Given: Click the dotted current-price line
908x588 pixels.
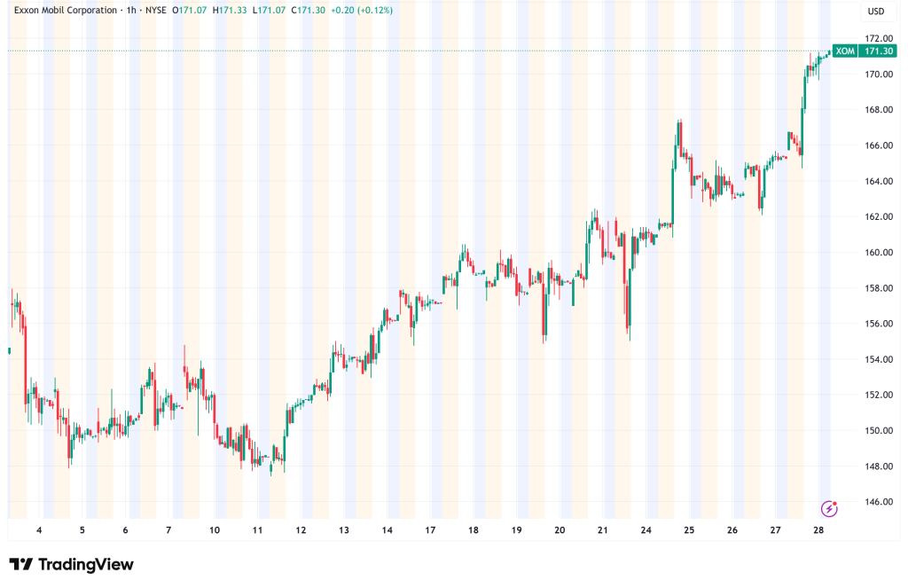Looking at the screenshot, I should [443, 51].
